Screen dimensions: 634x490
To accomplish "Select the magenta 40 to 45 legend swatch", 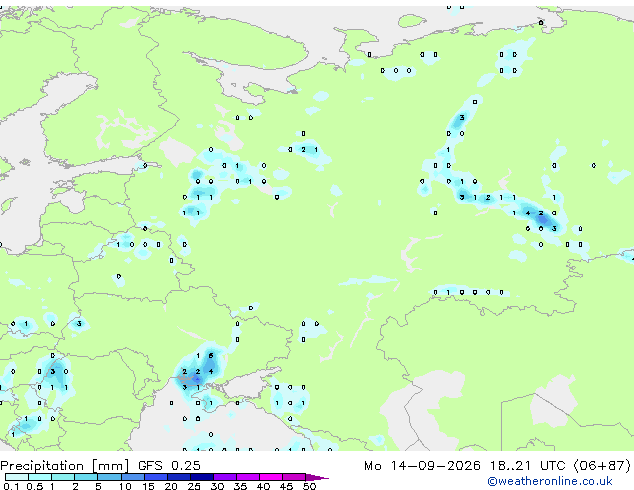I will [271, 477].
